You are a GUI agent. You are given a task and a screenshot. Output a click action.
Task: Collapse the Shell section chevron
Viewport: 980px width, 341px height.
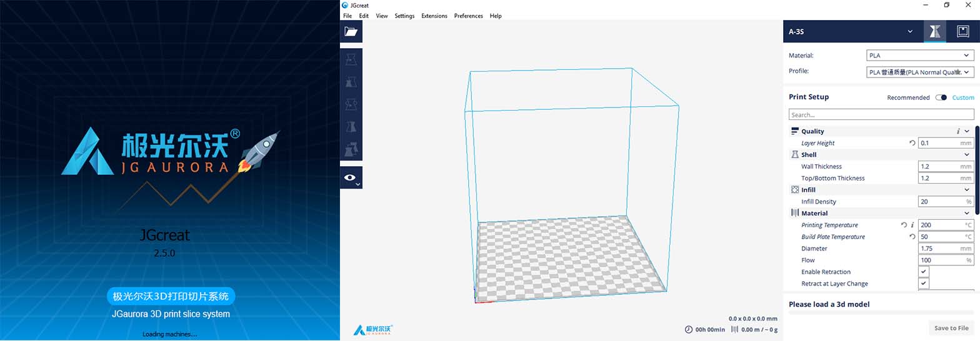click(967, 154)
